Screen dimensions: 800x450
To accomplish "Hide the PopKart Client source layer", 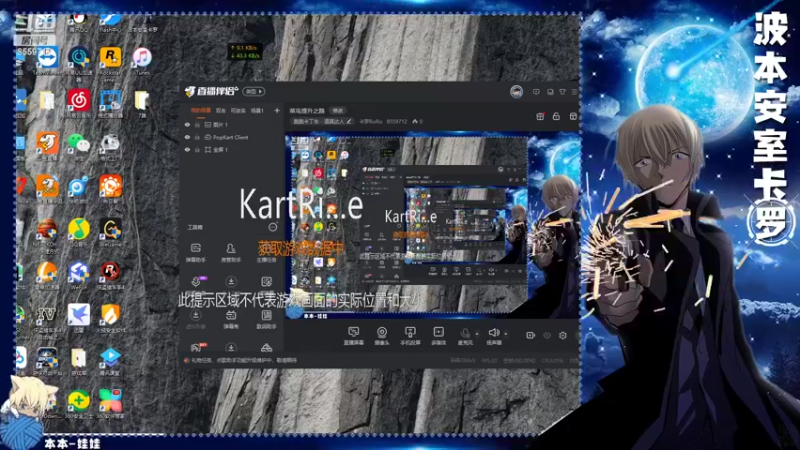I will pos(187,137).
